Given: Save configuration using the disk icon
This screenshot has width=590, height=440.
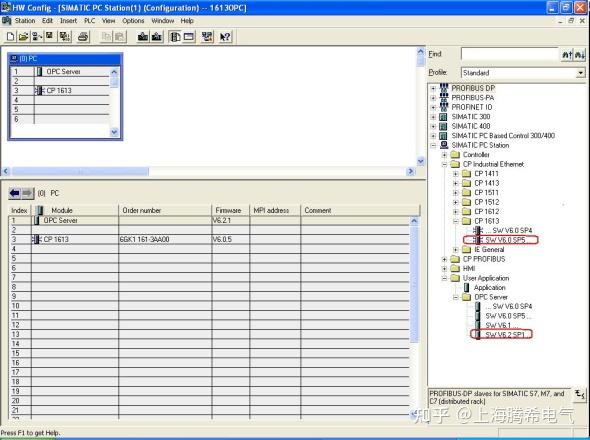Looking at the screenshot, I should click(49, 37).
